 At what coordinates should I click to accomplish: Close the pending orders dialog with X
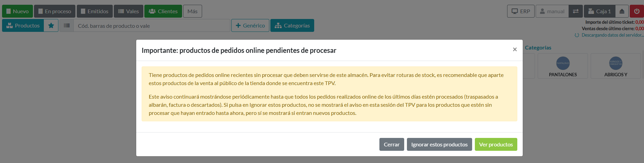pos(515,49)
